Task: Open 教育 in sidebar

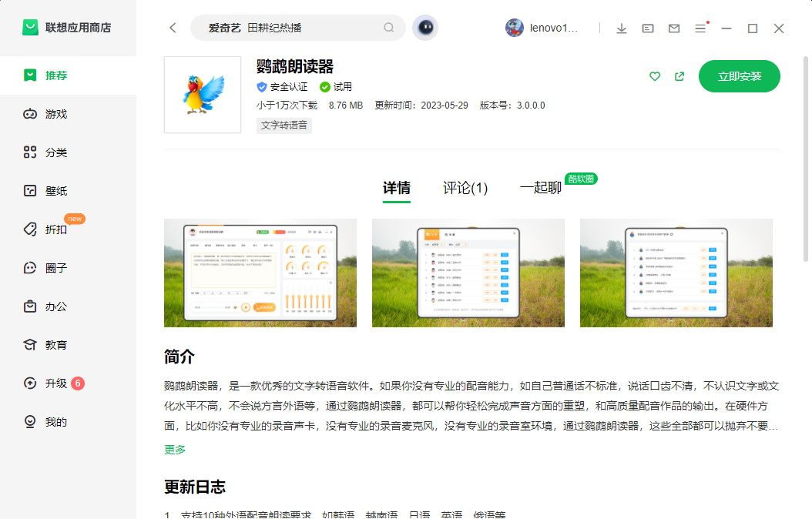Action: tap(68, 345)
